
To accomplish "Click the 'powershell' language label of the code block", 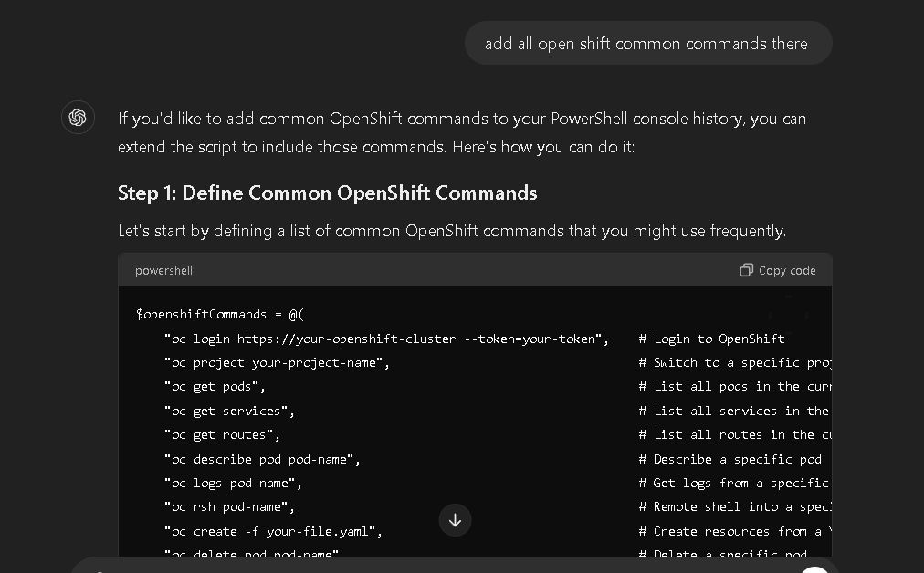I will click(163, 270).
